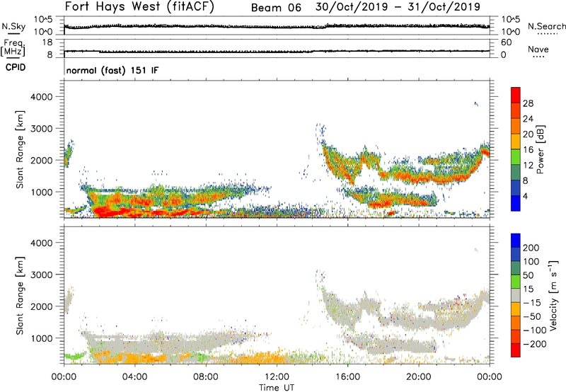Click the velocity color bar blue top segment

coord(516,241)
